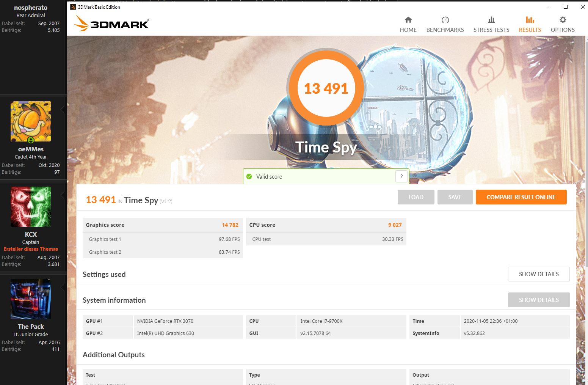Click GUI version v2.15.7078 64
Screen dimensions: 588x385
351,333
